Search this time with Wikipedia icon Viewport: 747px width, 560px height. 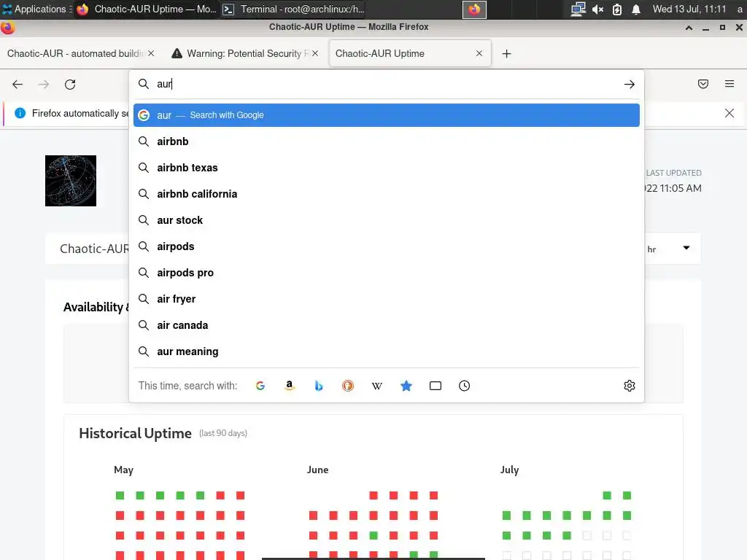pyautogui.click(x=377, y=386)
